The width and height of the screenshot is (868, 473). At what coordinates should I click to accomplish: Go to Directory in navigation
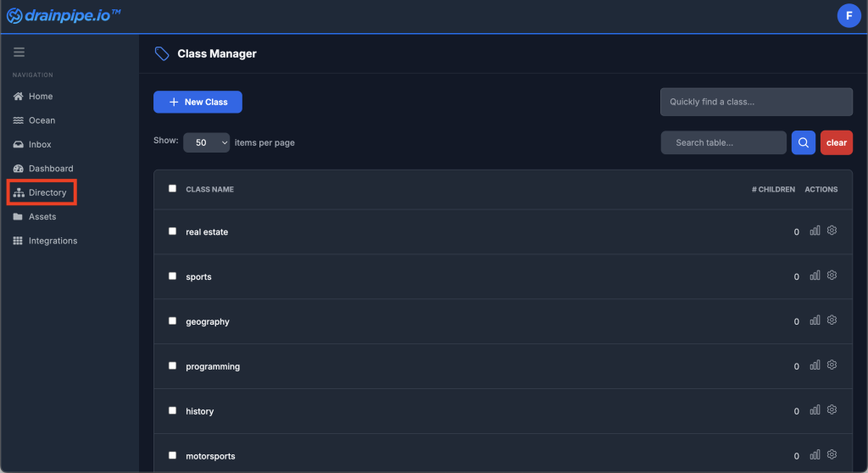(x=47, y=192)
